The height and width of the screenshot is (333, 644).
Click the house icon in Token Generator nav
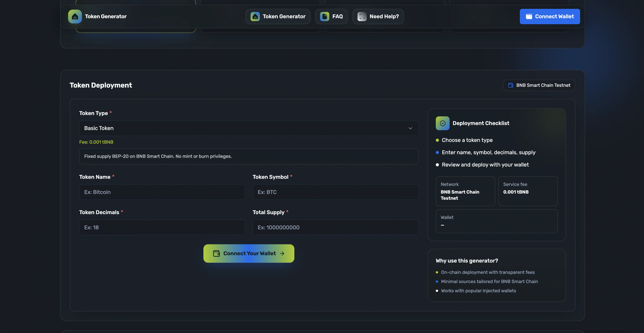(x=255, y=17)
